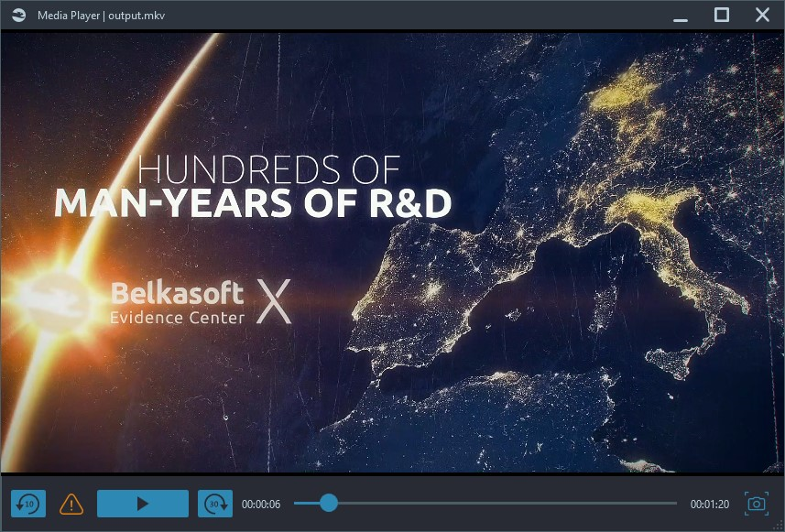Take a snapshot with the camera icon

(757, 504)
